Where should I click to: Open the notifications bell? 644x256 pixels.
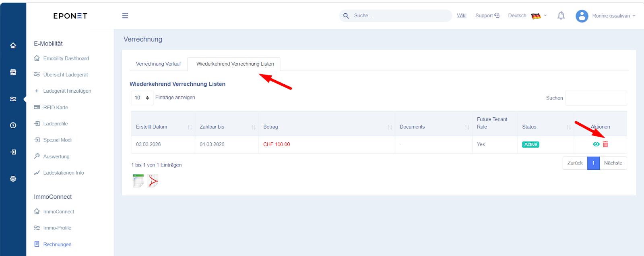[561, 16]
